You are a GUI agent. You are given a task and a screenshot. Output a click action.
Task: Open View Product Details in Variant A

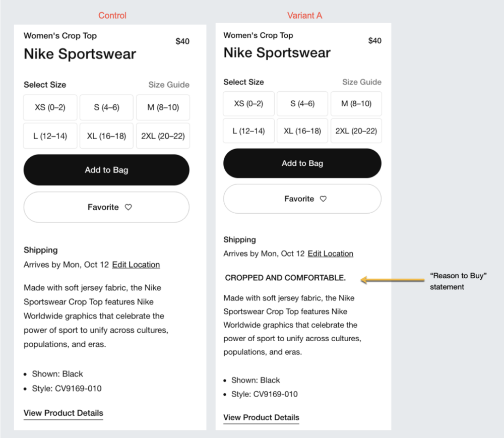tap(261, 418)
